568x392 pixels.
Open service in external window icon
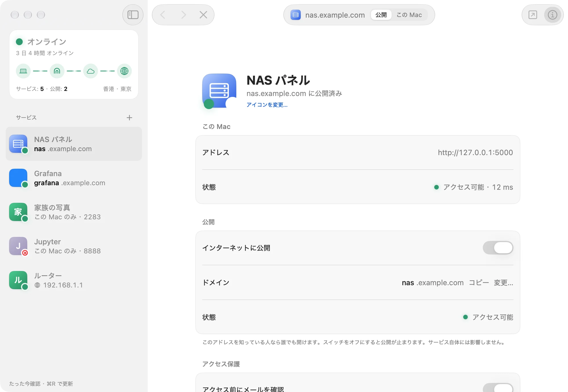pos(533,15)
